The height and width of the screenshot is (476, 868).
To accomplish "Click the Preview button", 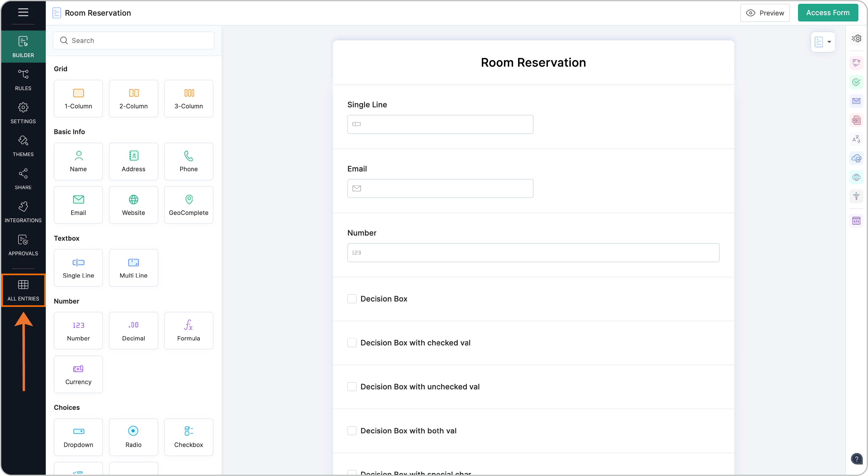I will [765, 13].
